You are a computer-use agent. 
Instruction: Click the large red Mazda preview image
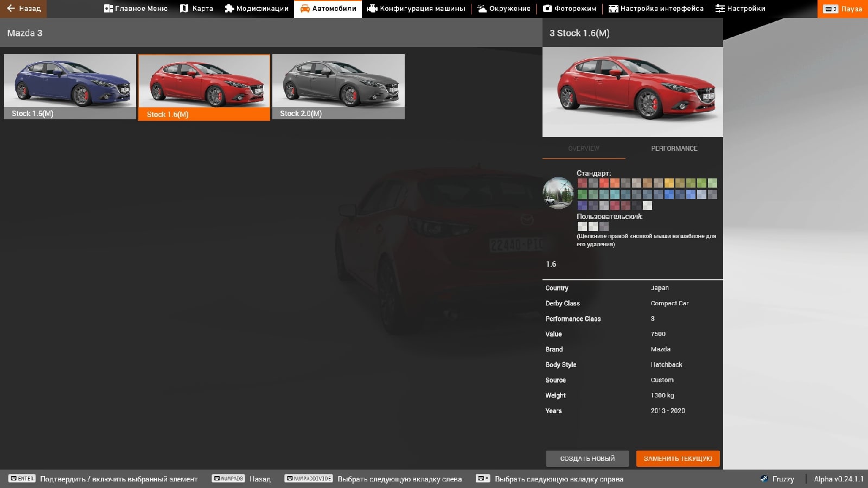tap(633, 92)
